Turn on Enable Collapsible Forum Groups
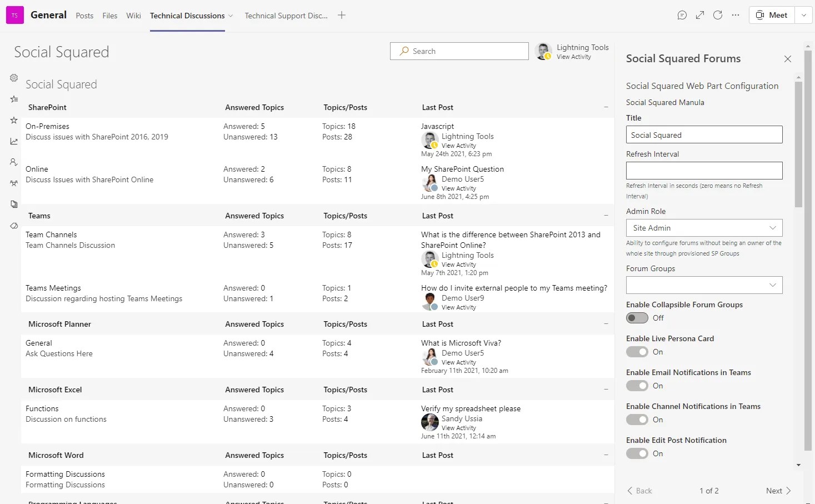This screenshot has height=504, width=815. click(637, 318)
